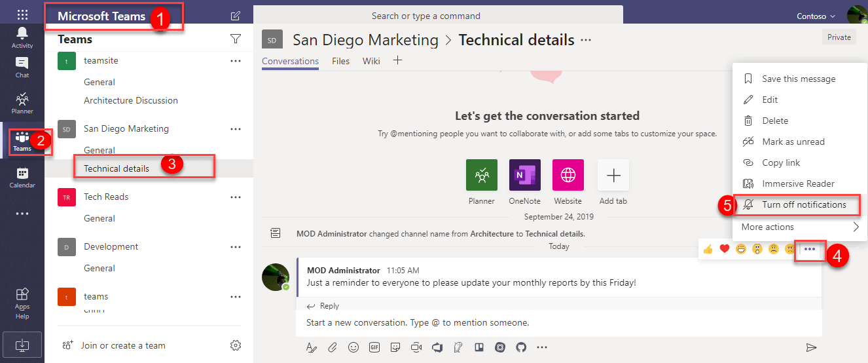Open the Contoso organization dropdown

point(816,16)
